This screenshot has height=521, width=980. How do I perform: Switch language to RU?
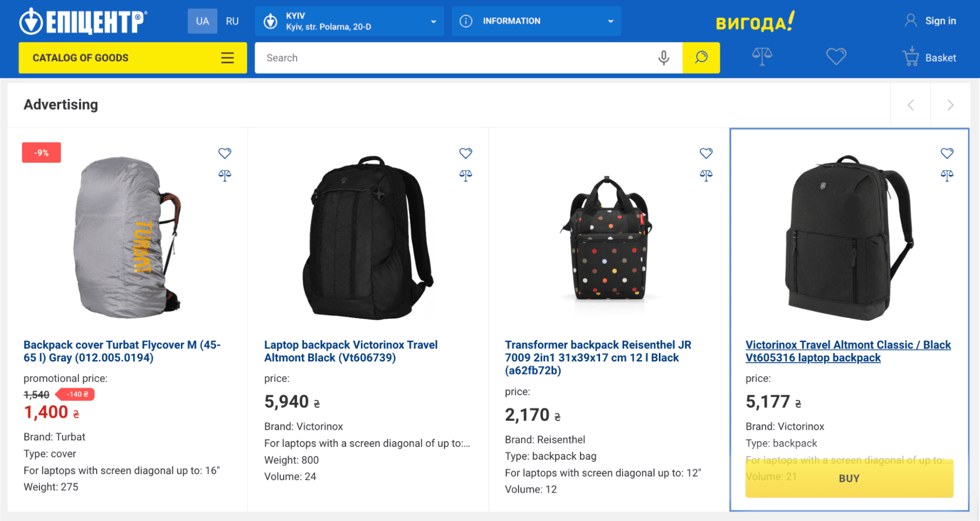[x=232, y=21]
